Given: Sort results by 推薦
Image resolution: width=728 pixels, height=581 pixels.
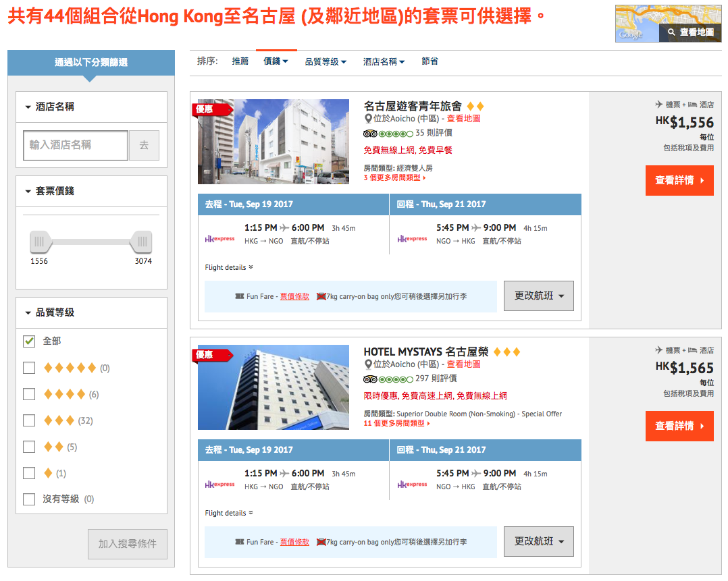Looking at the screenshot, I should click(x=240, y=61).
